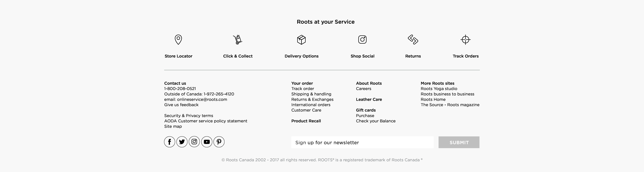644x172 pixels.
Task: Focus the newsletter signup email field
Action: coord(362,142)
